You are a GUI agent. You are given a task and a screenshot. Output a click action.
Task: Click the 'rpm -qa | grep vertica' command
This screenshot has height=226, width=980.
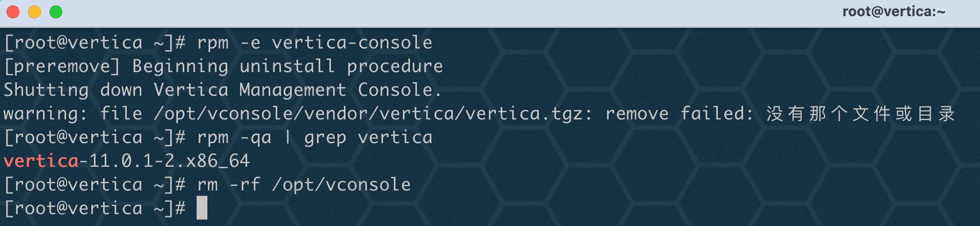[x=315, y=137]
